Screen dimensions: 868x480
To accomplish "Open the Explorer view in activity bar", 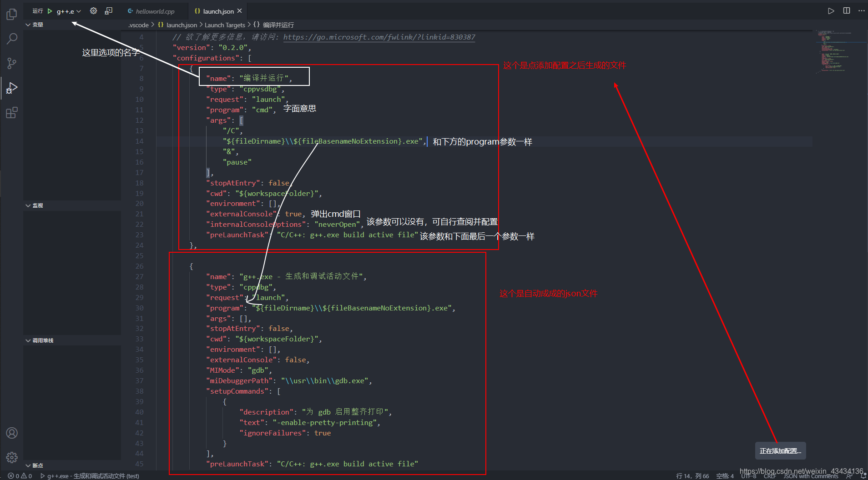I will (12, 15).
